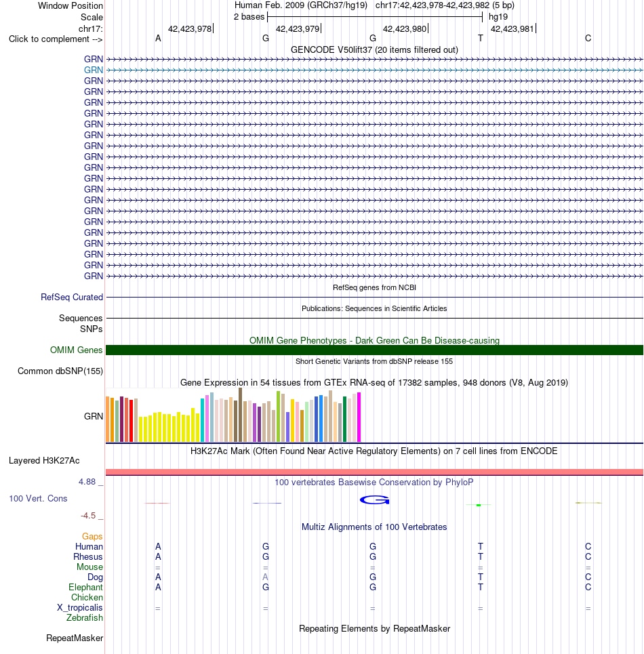
Task: Open 'H3K27Ac Mark' ENCODE track title
Action: [374, 451]
